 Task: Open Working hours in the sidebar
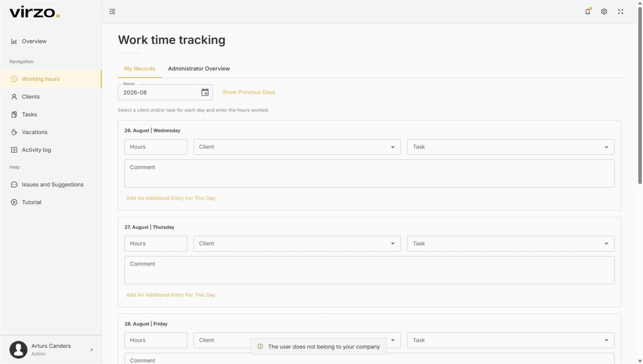(51, 79)
